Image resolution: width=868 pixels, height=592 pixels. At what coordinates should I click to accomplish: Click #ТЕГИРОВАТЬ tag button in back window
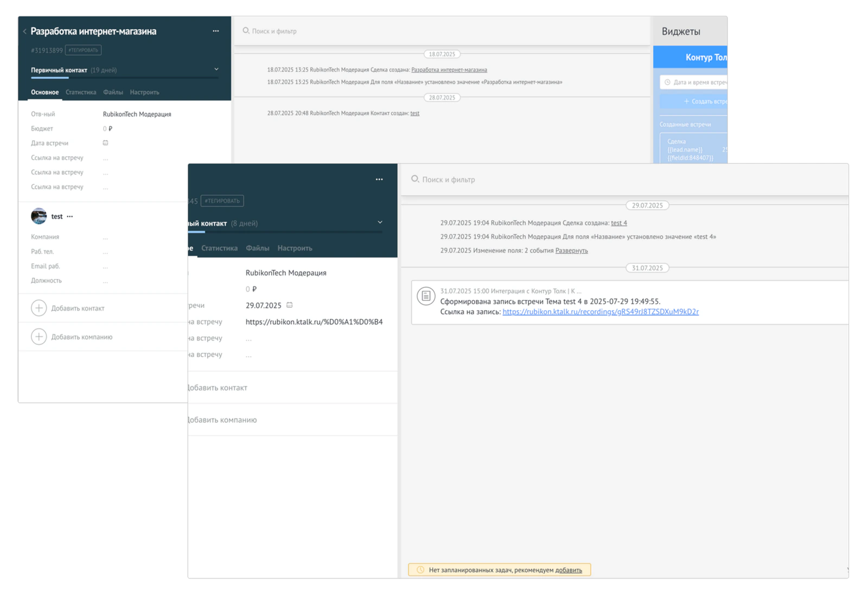pyautogui.click(x=84, y=50)
